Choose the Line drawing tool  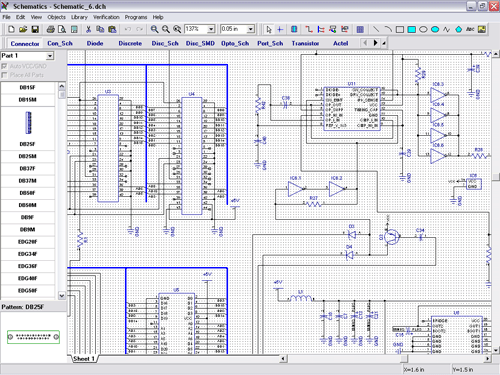376,29
